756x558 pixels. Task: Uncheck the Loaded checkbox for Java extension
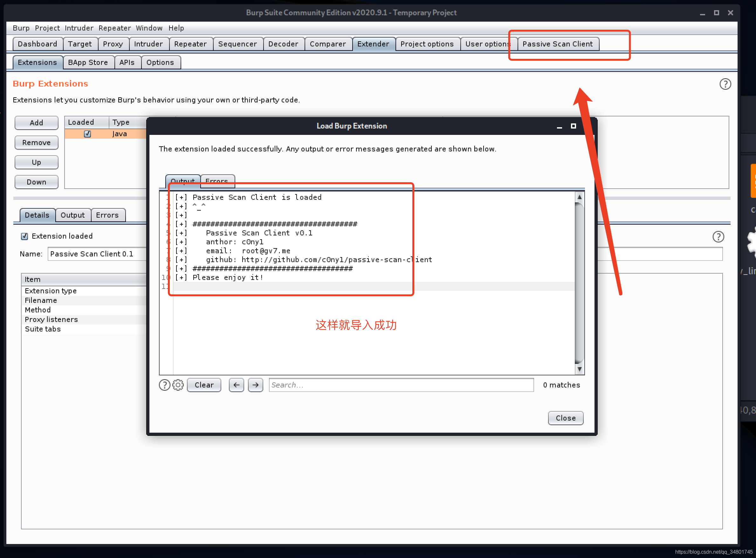point(87,134)
